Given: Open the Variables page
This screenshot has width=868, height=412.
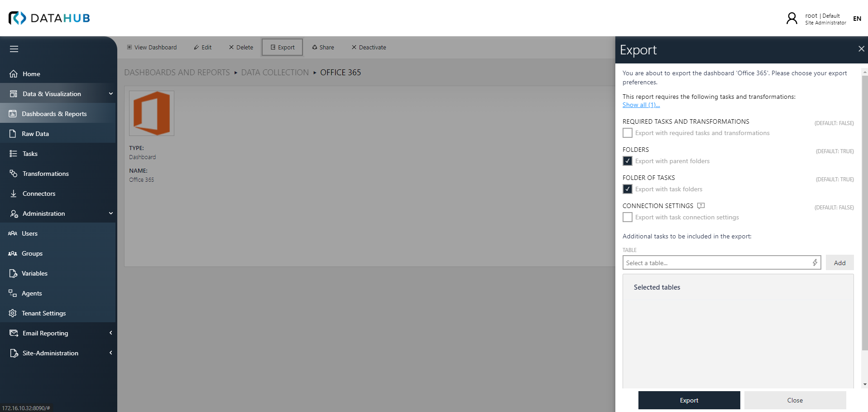Looking at the screenshot, I should [35, 273].
